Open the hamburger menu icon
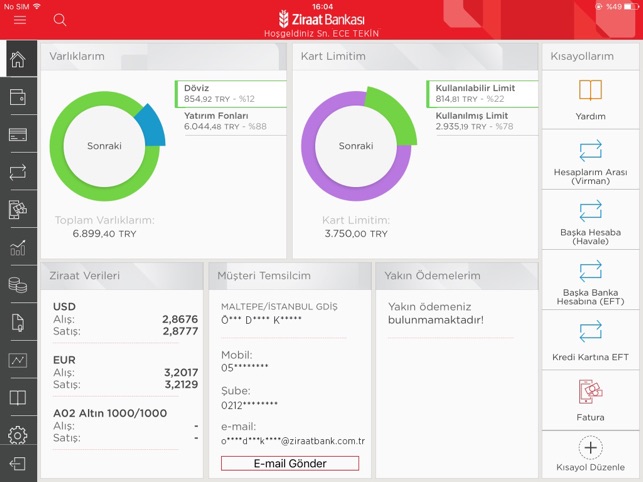The width and height of the screenshot is (643, 482). coord(20,20)
